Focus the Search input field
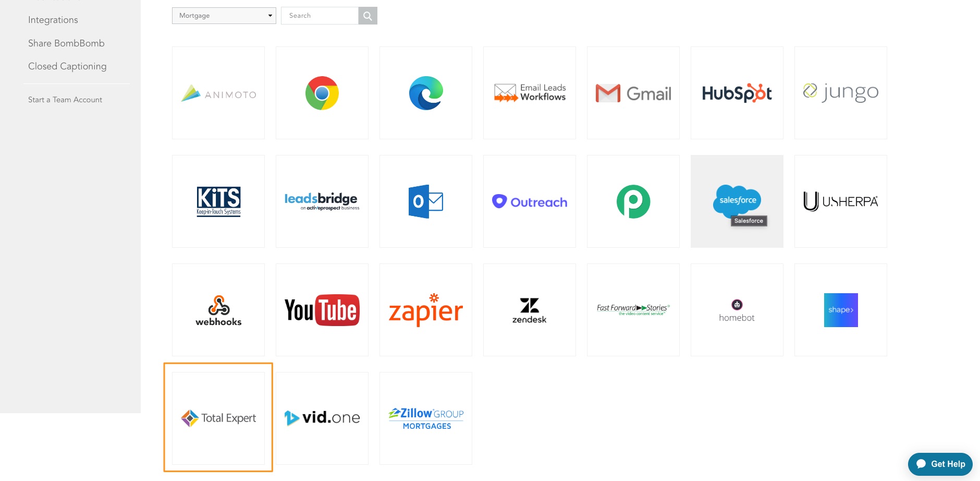 320,16
